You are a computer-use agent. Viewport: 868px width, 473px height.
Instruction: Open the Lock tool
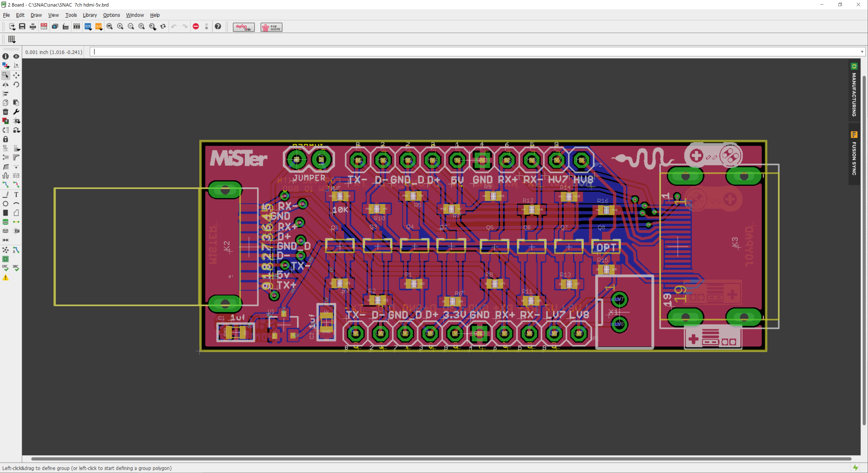6,139
